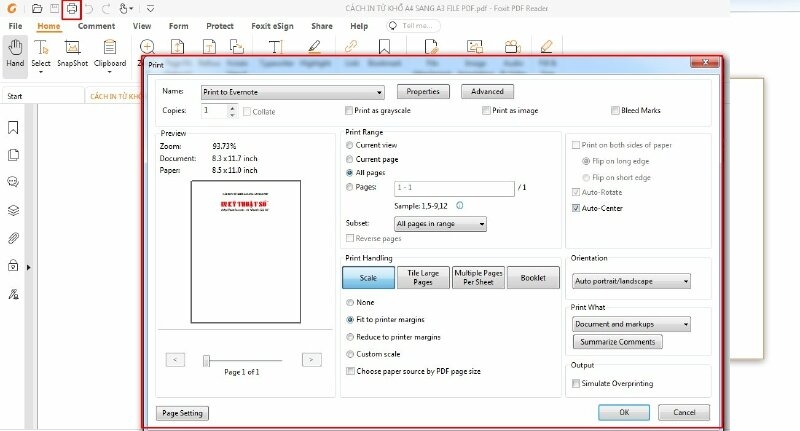
Task: Select Current page radio button
Action: tap(349, 159)
